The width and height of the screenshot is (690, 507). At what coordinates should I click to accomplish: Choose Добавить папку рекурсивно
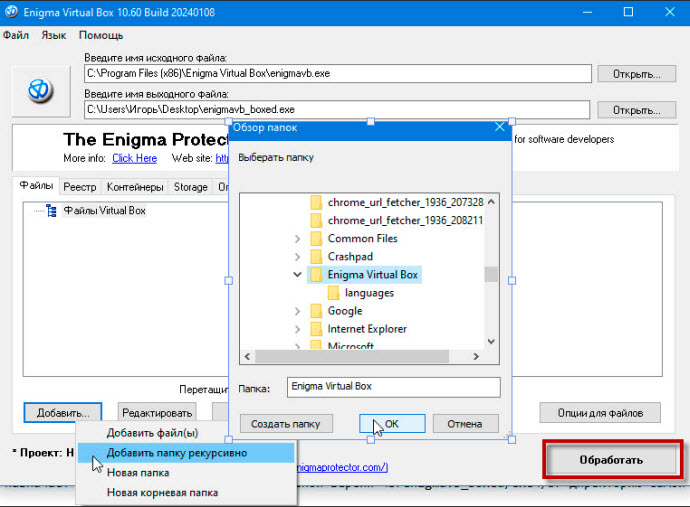click(186, 453)
